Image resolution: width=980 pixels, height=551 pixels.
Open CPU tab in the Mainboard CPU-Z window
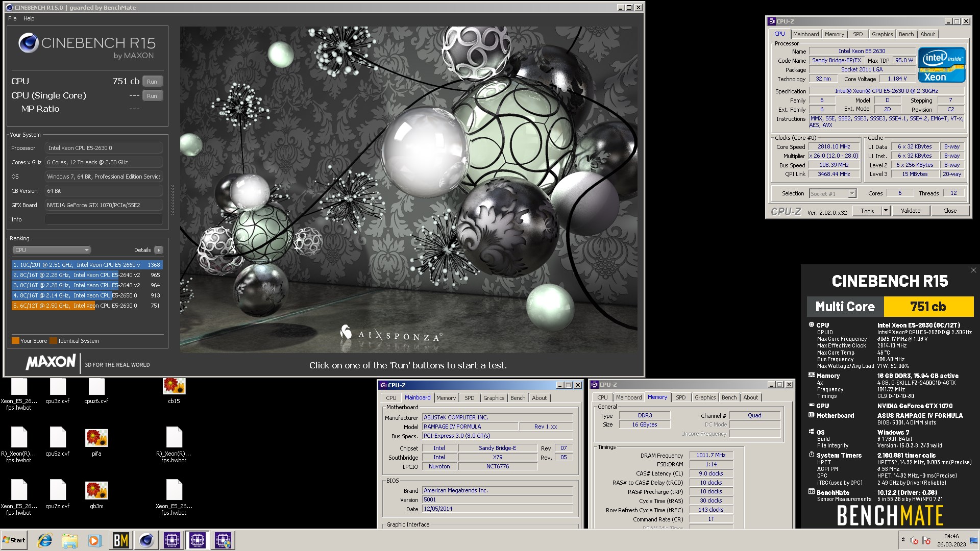pyautogui.click(x=391, y=398)
